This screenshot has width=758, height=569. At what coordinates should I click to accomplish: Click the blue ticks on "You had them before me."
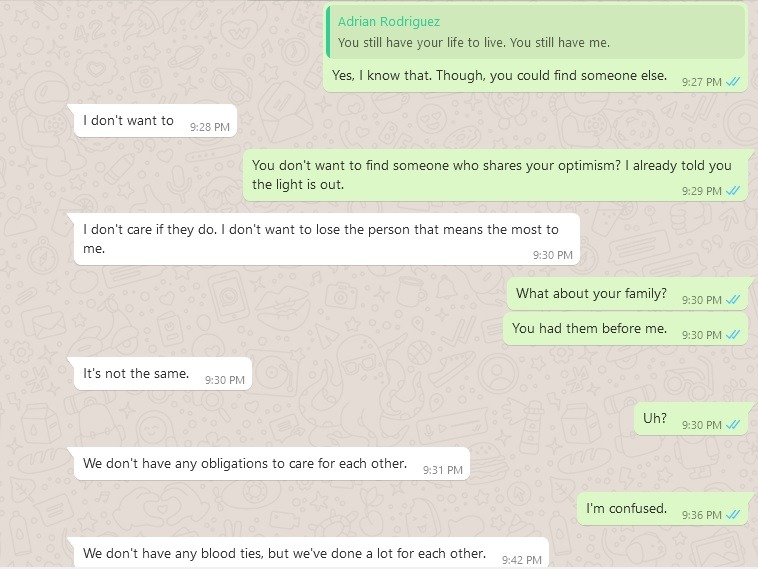(x=733, y=335)
